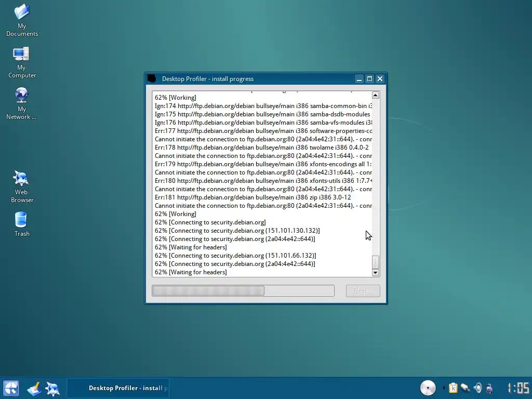Click the Desktop Profiler title bar text

click(x=208, y=79)
